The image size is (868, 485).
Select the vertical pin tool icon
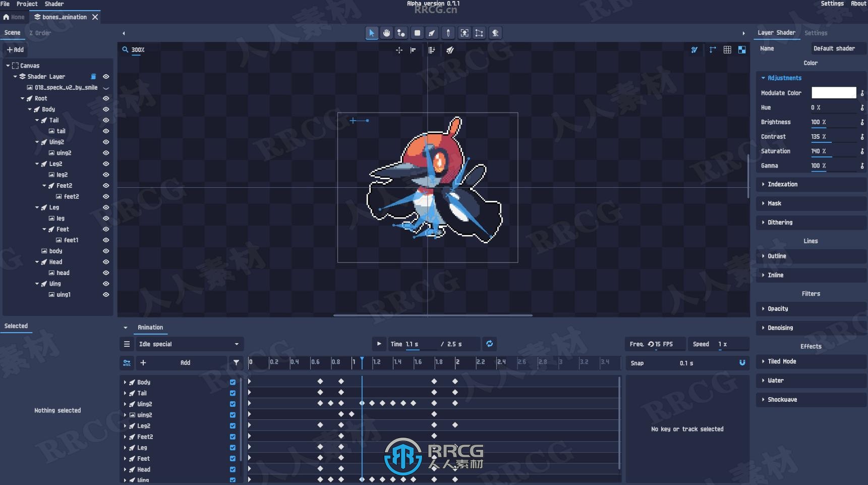tap(448, 33)
